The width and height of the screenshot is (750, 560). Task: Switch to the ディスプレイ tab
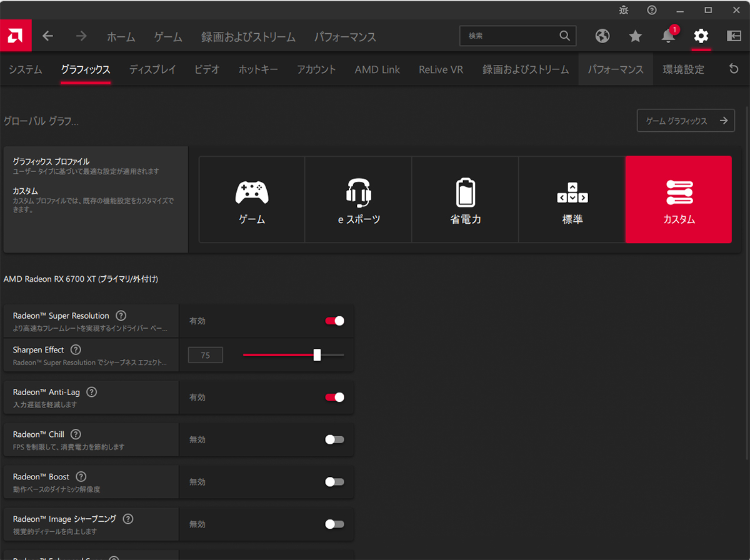pyautogui.click(x=152, y=69)
